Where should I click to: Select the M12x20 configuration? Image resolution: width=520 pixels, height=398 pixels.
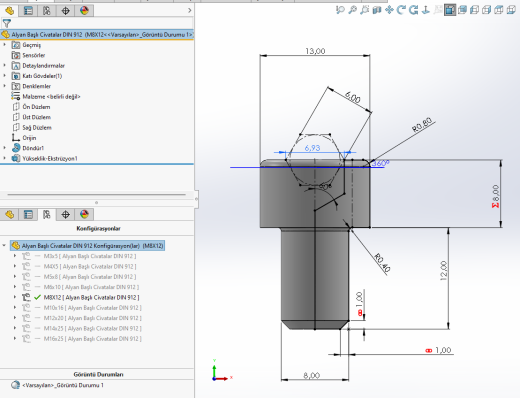(93, 318)
